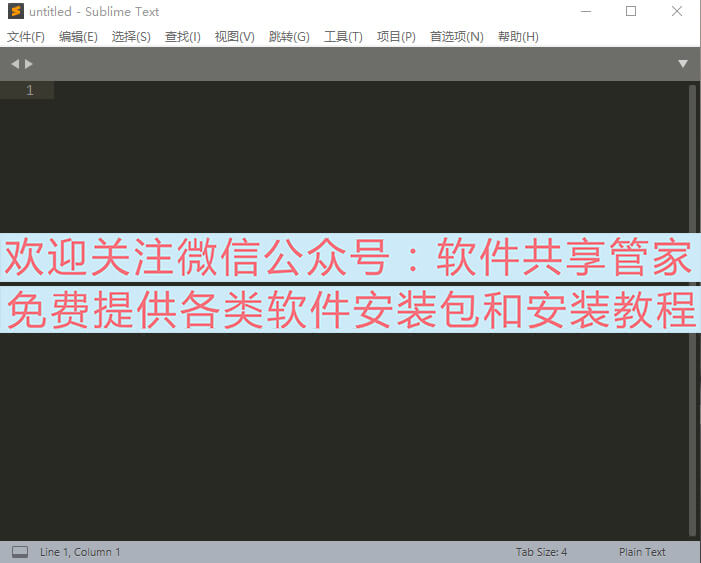Open the 首选项(N) menu
Viewport: 701px width, 563px height.
(x=456, y=37)
